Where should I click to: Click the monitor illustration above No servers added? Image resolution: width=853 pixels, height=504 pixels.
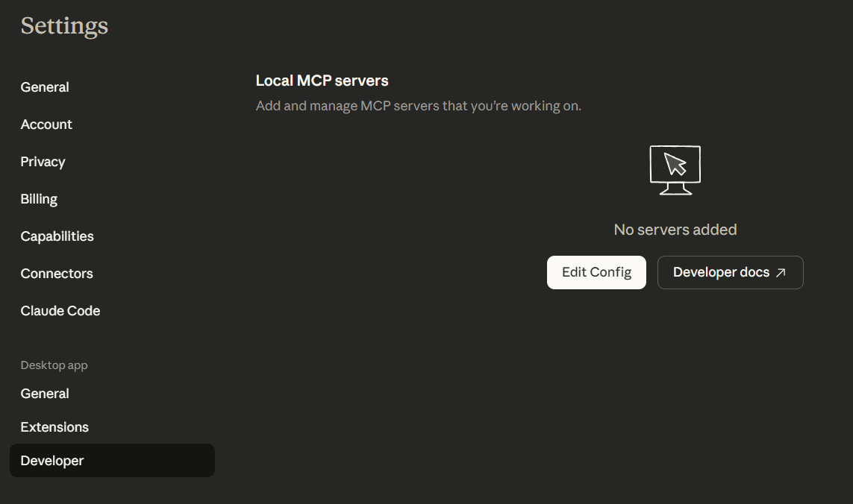point(675,170)
